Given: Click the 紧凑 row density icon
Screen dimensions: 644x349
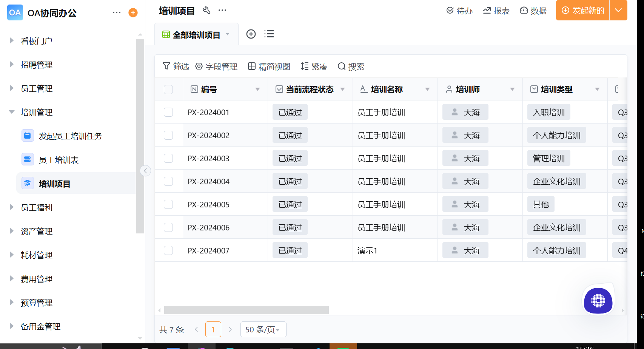Looking at the screenshot, I should [x=314, y=66].
